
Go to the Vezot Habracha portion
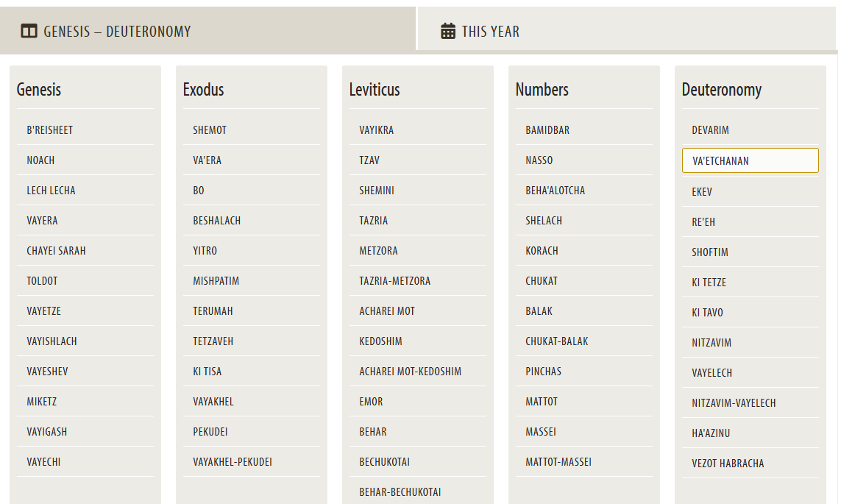coord(728,464)
